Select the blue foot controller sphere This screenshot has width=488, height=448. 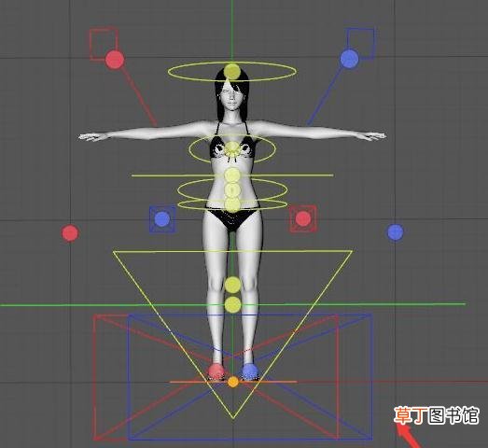point(250,371)
